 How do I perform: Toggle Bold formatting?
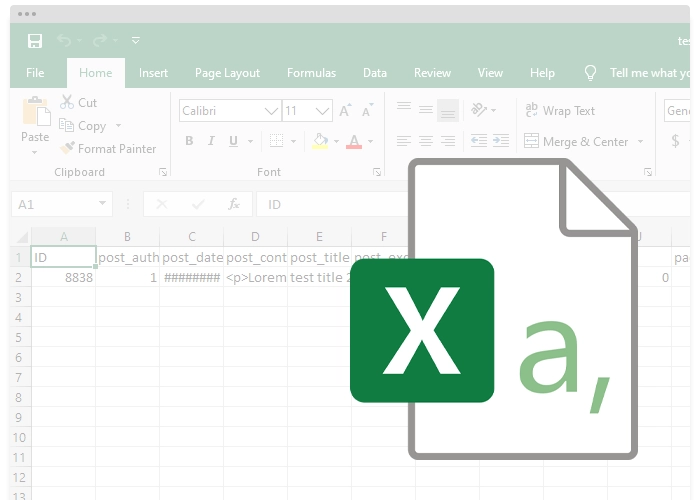click(189, 142)
